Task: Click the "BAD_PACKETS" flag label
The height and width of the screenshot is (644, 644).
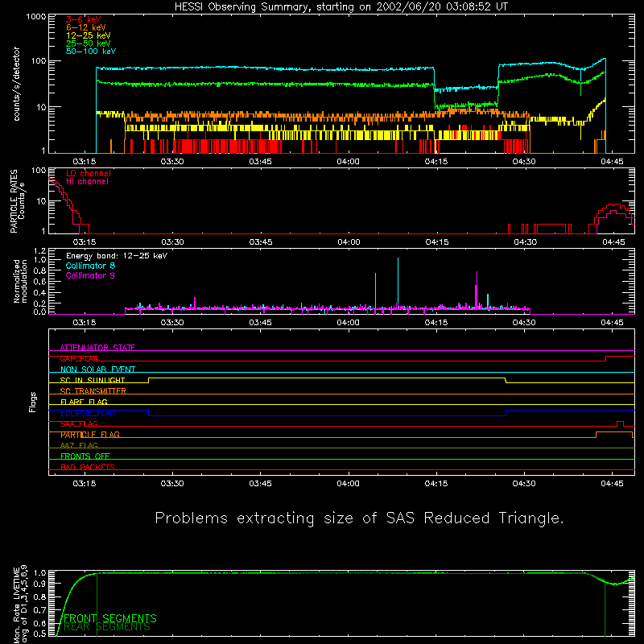Action: [x=88, y=467]
